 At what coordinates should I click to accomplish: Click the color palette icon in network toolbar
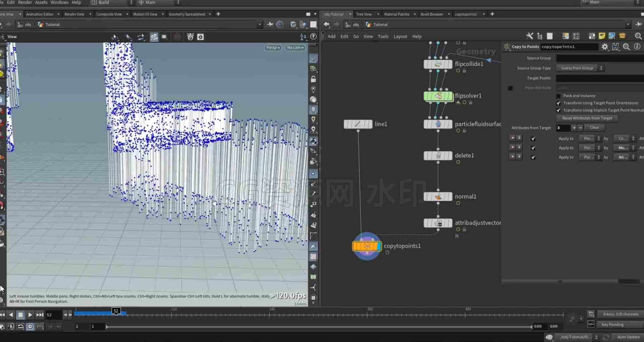(566, 36)
